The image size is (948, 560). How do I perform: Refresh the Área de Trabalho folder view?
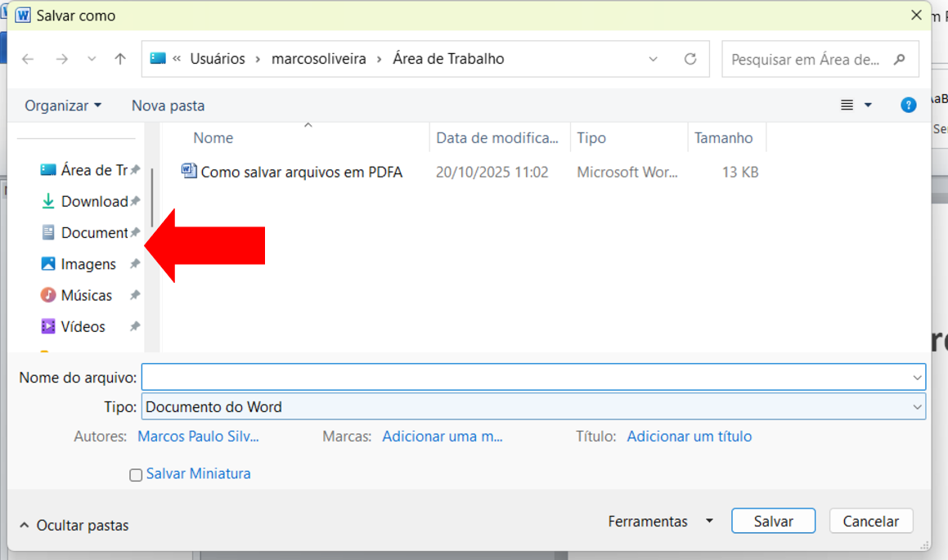pyautogui.click(x=690, y=59)
